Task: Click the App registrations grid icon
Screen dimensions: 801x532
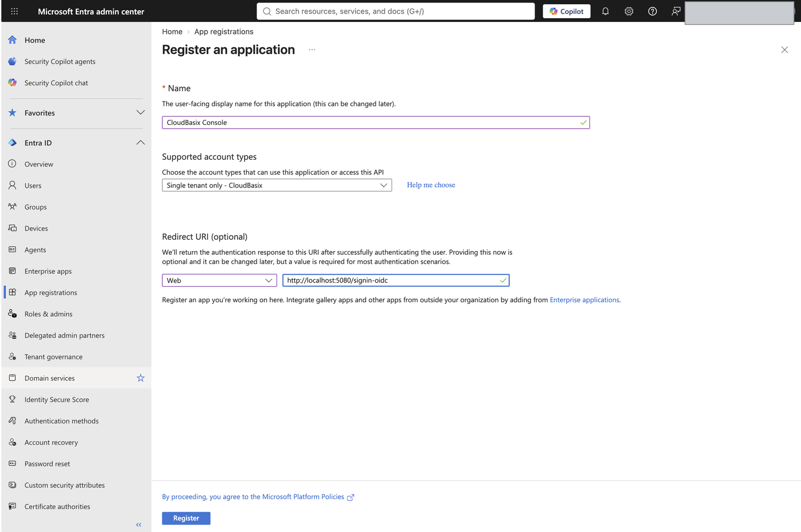Action: coord(12,292)
